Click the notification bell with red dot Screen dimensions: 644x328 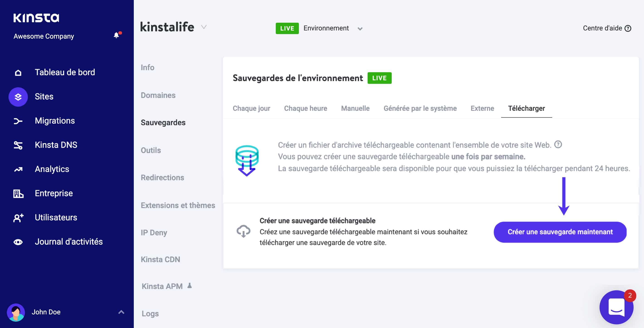(117, 35)
